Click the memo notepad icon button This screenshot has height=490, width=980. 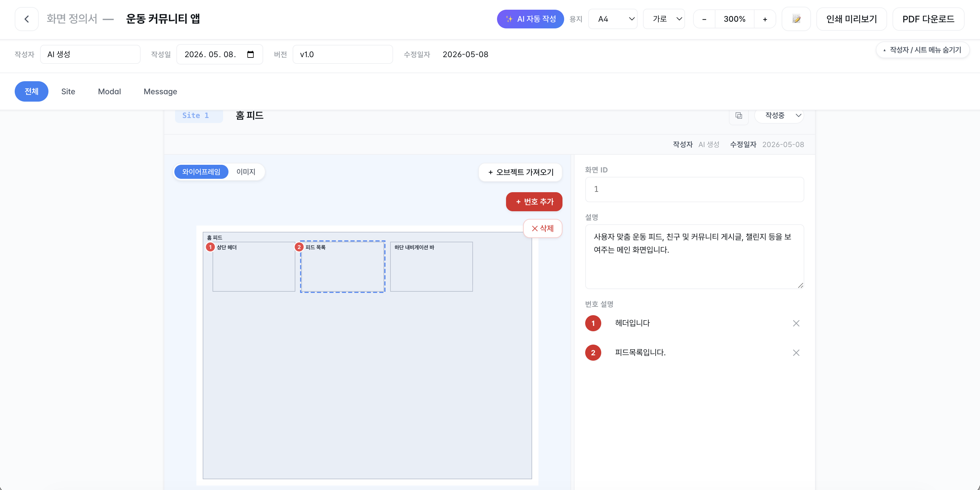coord(796,19)
